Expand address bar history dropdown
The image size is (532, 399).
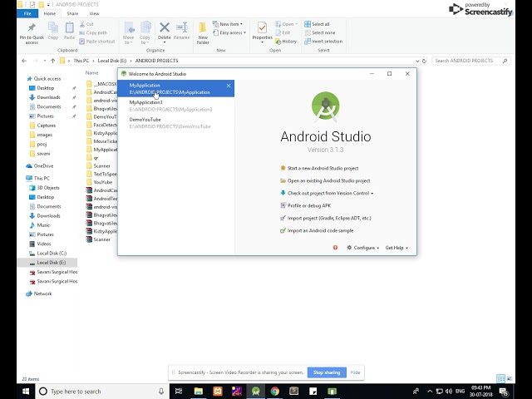point(417,61)
